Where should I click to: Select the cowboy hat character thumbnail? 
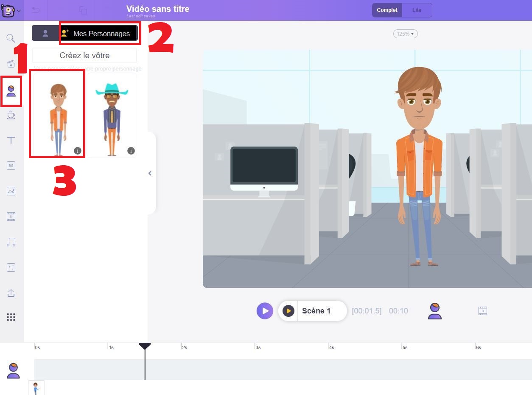tap(112, 115)
